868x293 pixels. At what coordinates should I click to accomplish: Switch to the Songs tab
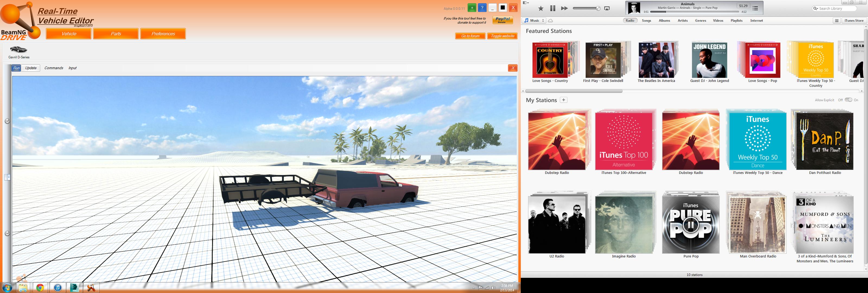coord(646,21)
